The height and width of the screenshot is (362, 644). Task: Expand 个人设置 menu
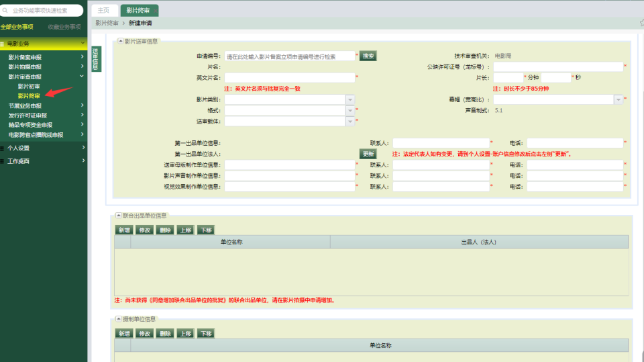(83, 147)
